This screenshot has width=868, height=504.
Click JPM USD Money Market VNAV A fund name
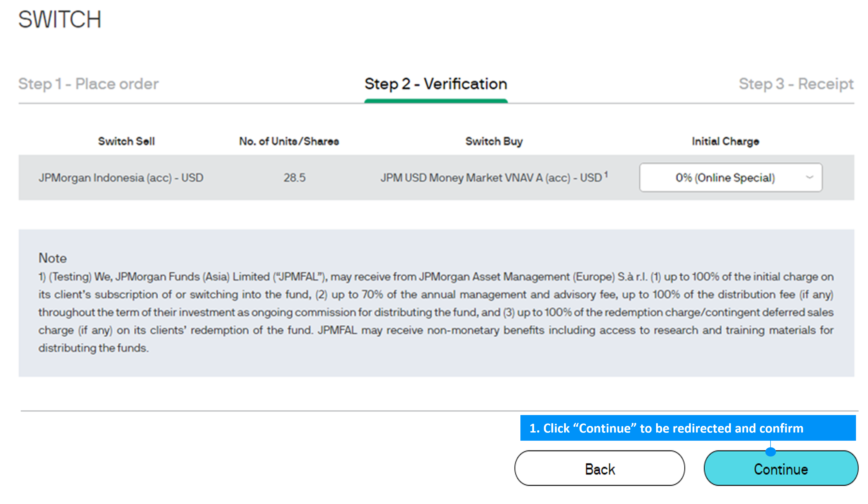pyautogui.click(x=491, y=178)
